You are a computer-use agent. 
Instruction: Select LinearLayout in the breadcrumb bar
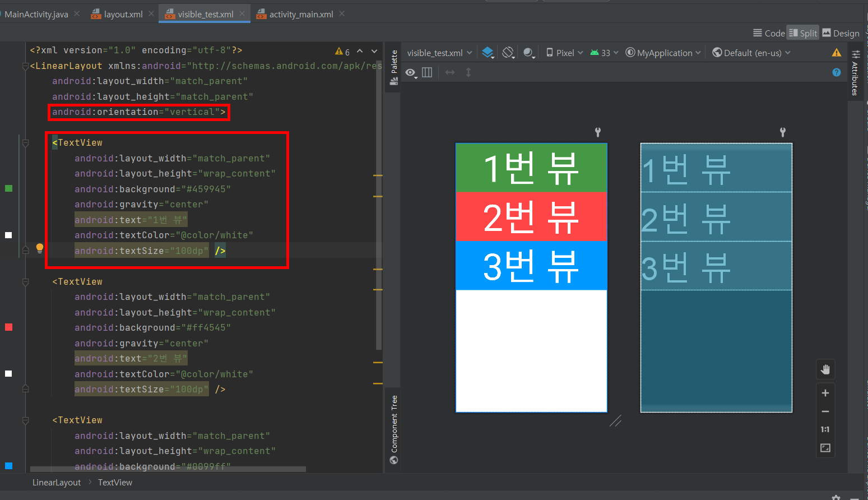(x=57, y=483)
